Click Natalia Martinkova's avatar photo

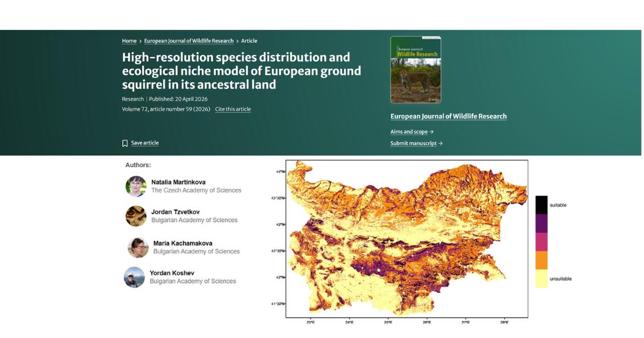click(x=136, y=187)
